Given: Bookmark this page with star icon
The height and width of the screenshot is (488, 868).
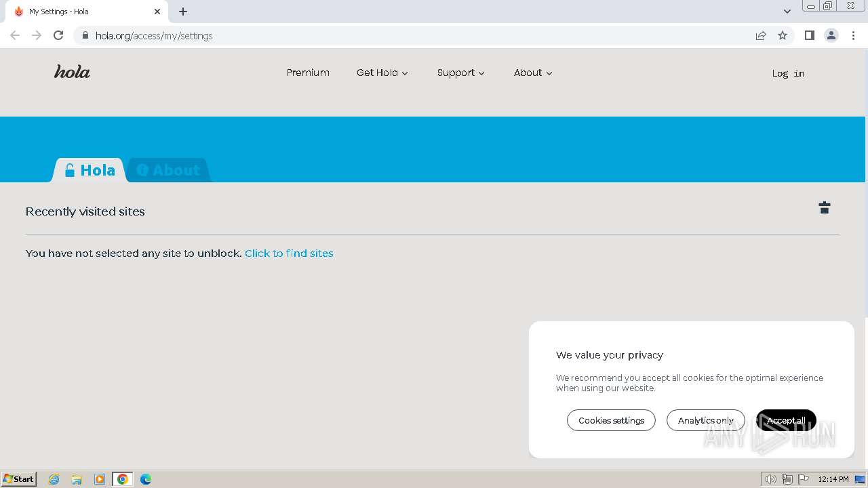Looking at the screenshot, I should pyautogui.click(x=783, y=35).
